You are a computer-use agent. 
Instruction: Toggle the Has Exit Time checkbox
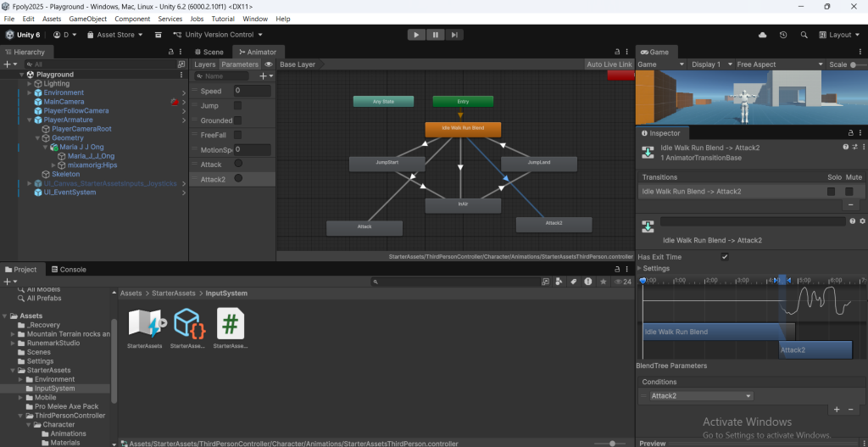click(724, 257)
